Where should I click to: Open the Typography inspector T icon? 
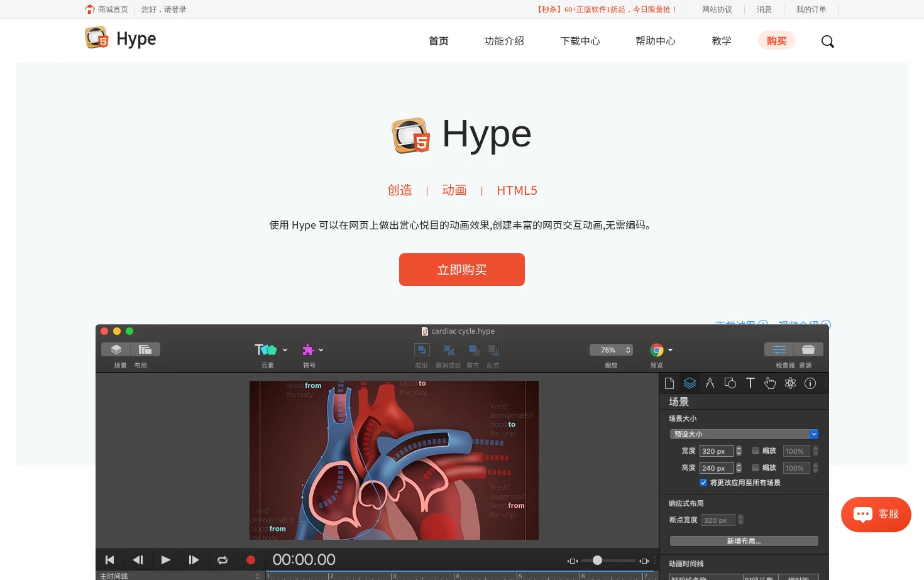(750, 383)
